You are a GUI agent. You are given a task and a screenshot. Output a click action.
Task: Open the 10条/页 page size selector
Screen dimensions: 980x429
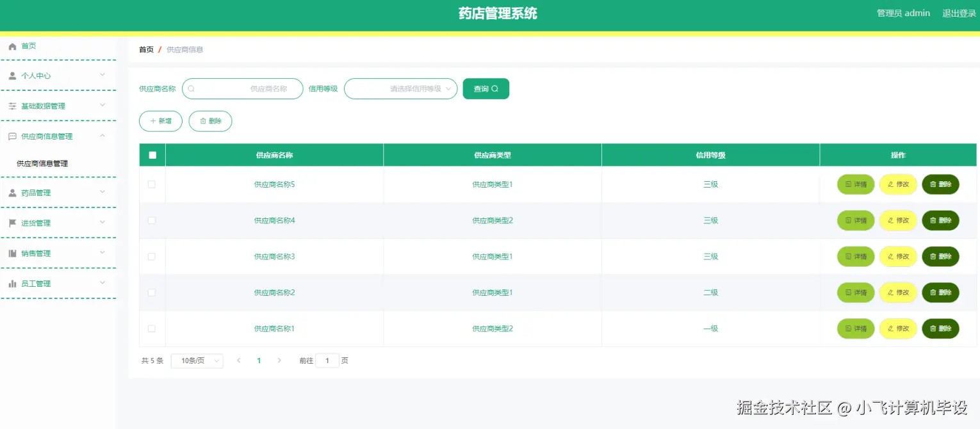(197, 360)
